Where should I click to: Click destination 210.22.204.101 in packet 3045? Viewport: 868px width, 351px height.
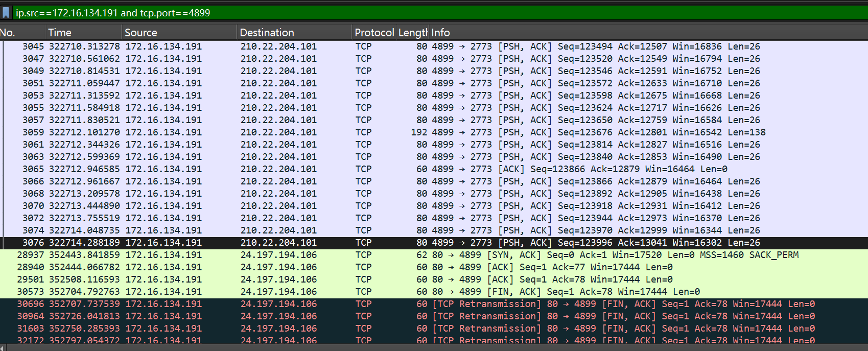[278, 46]
